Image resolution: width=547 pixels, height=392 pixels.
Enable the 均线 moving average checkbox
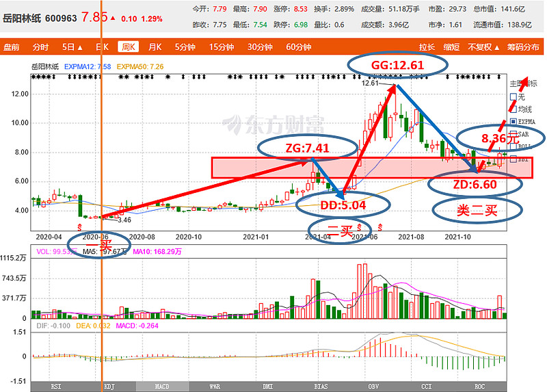(x=513, y=109)
